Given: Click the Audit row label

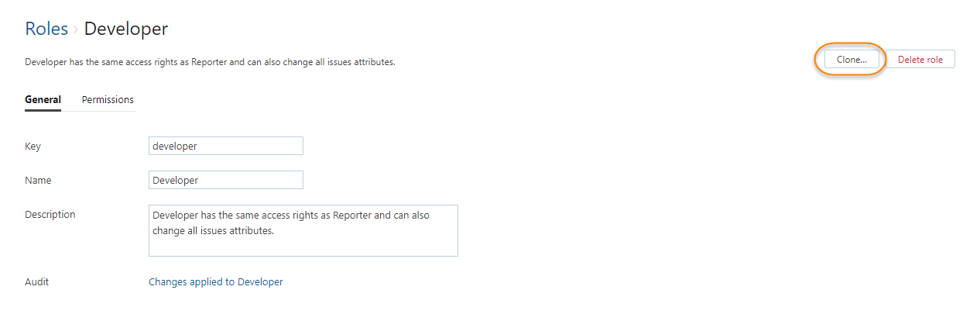Looking at the screenshot, I should pyautogui.click(x=36, y=282).
